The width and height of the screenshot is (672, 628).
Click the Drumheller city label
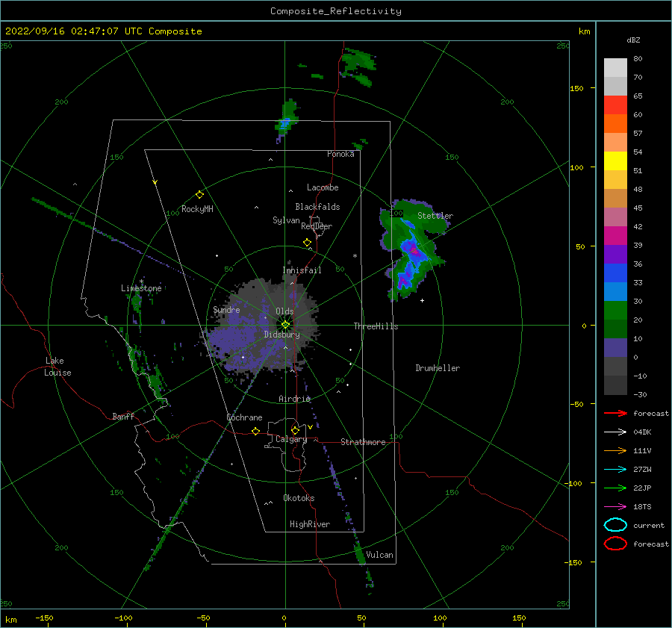tap(438, 368)
